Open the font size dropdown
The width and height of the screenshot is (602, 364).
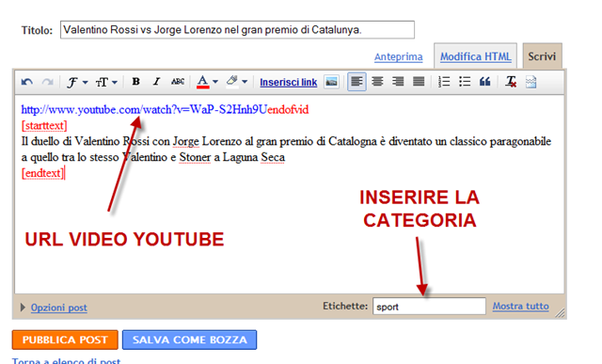click(x=106, y=82)
